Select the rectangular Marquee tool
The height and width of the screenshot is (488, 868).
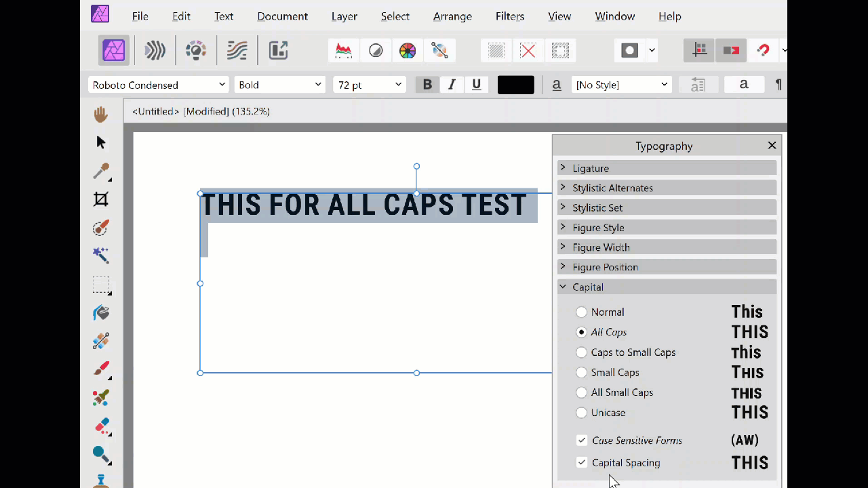coord(100,285)
